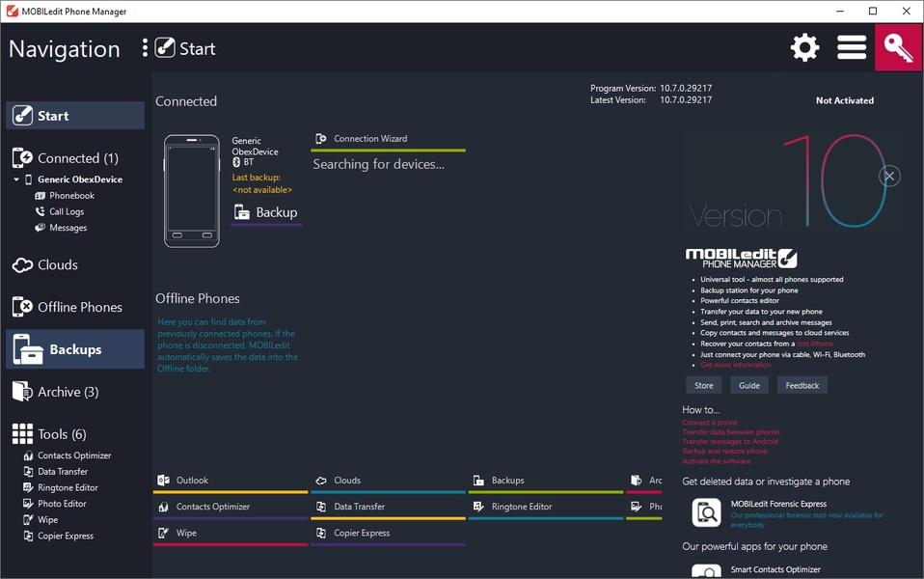Image resolution: width=924 pixels, height=579 pixels.
Task: Go to Clouds in the navigation
Action: click(57, 264)
